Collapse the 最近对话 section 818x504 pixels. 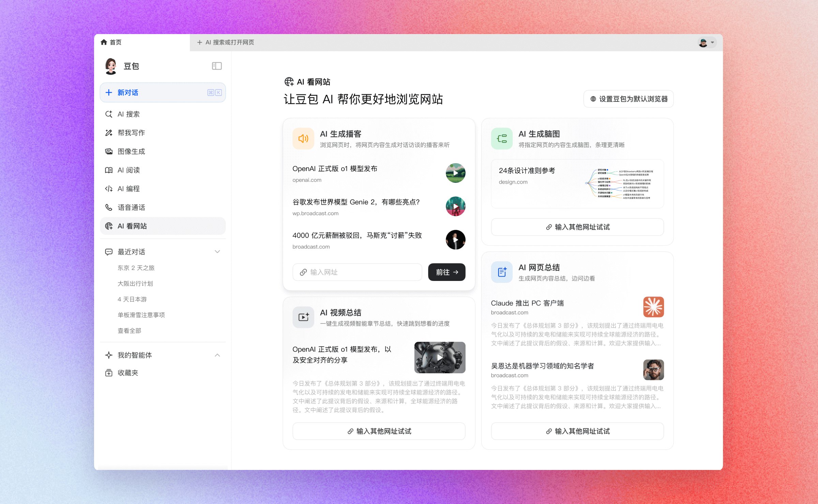click(x=217, y=251)
